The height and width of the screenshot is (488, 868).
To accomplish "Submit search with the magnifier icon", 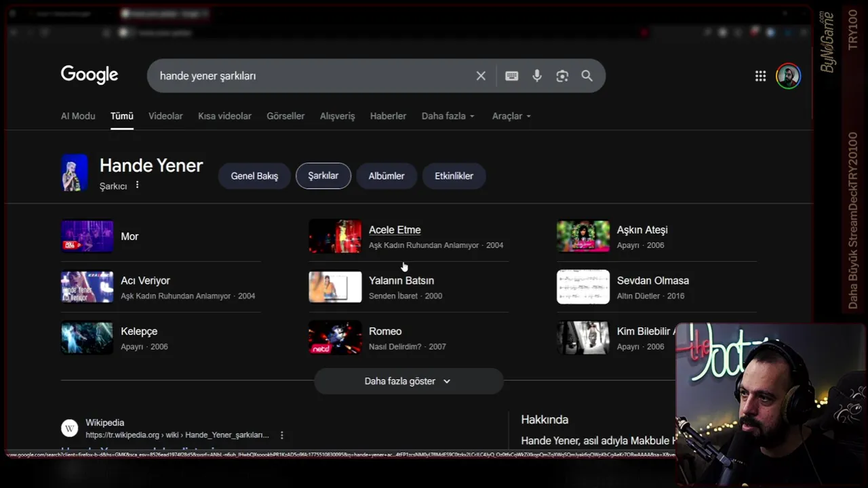I will (x=587, y=76).
